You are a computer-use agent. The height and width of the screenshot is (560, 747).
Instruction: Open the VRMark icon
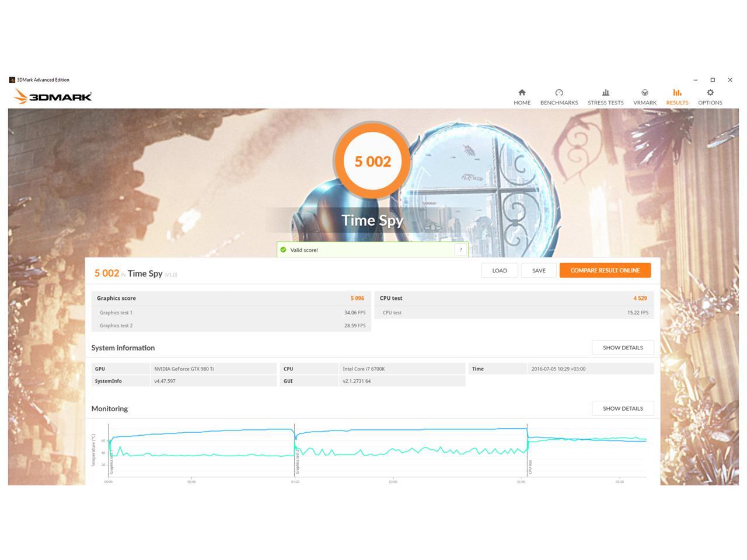coord(645,92)
